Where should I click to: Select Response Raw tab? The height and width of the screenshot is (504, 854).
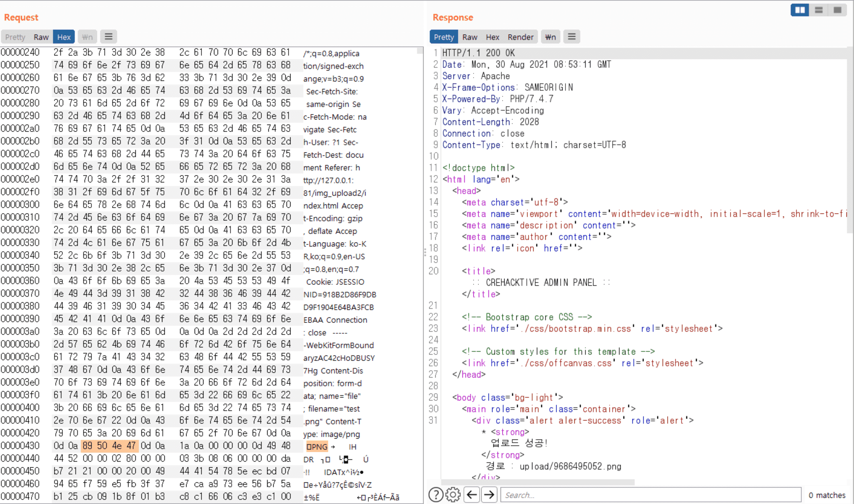[470, 37]
